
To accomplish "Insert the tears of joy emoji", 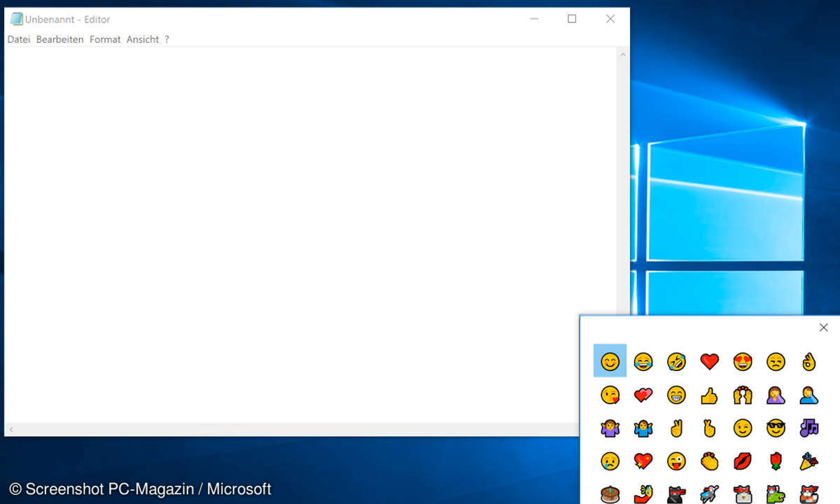I will click(643, 361).
